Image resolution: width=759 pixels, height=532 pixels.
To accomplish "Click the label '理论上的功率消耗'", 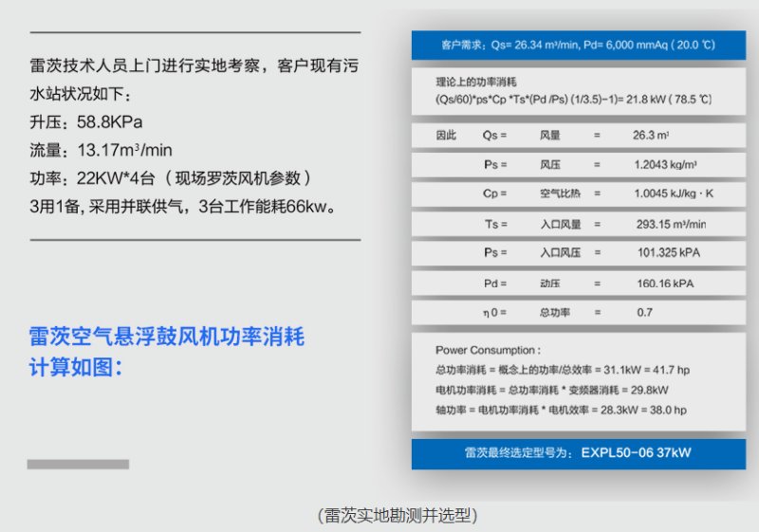I will click(x=476, y=82).
